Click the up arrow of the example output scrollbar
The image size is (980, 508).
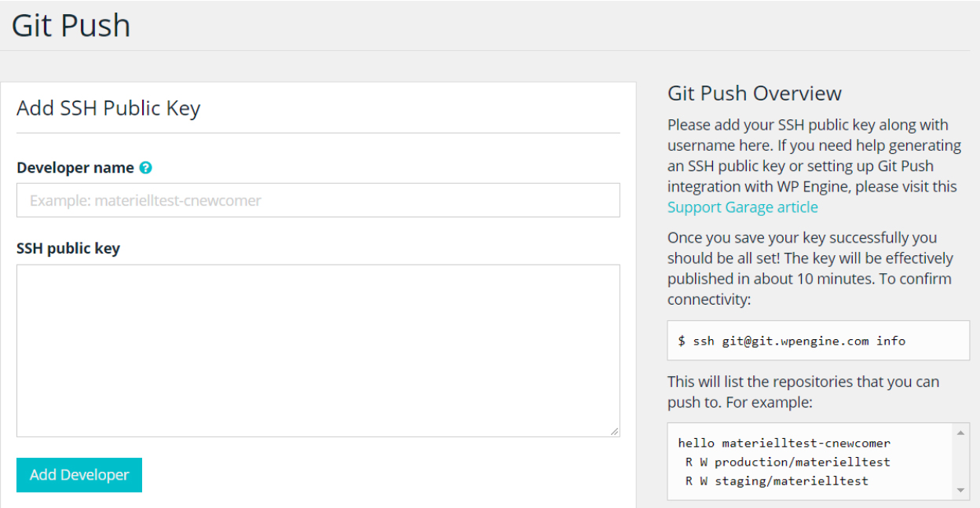click(x=961, y=433)
